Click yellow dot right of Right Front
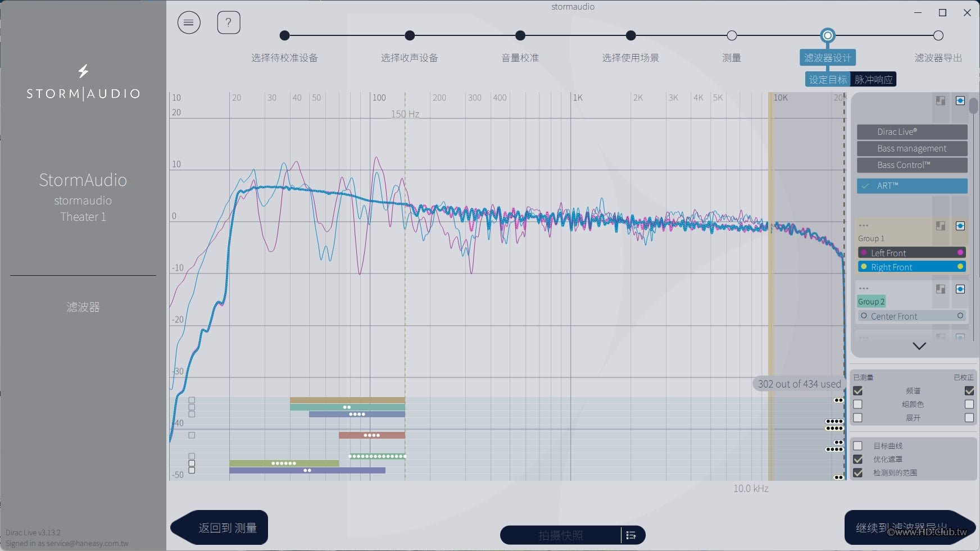Image resolution: width=980 pixels, height=551 pixels. 960,267
